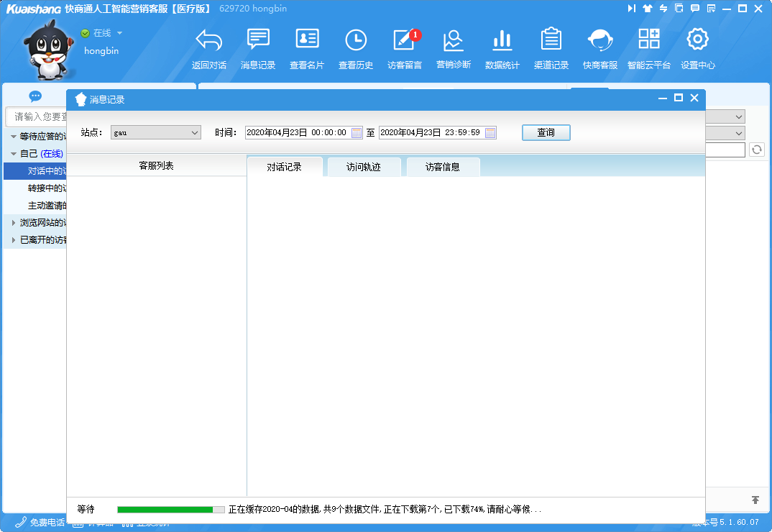Open 访客留言 visitor messages icon
Screen dimensions: 772x532
[404, 40]
